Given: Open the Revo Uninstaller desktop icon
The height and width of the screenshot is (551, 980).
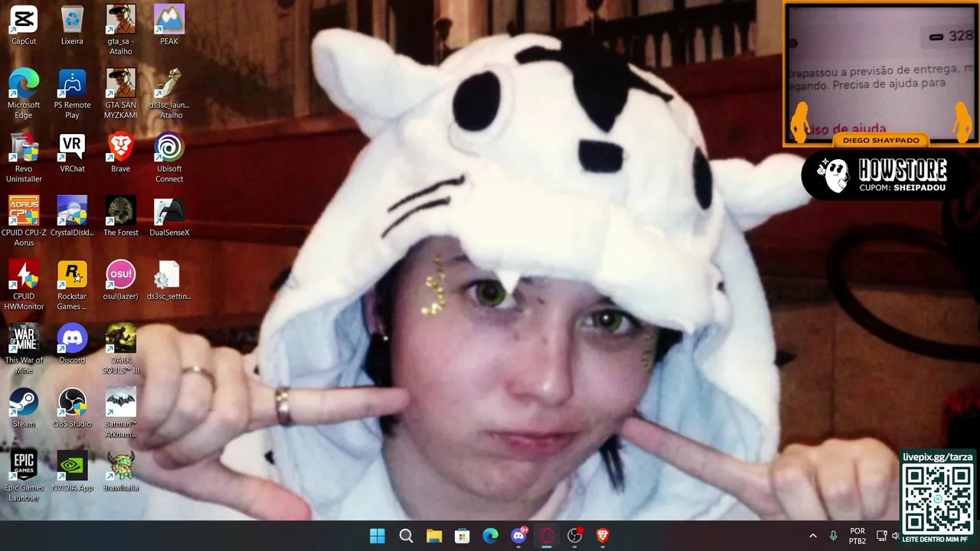Looking at the screenshot, I should (x=24, y=158).
